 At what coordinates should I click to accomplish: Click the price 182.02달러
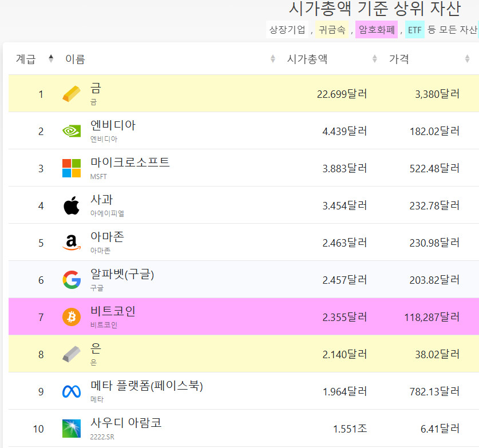pos(434,132)
